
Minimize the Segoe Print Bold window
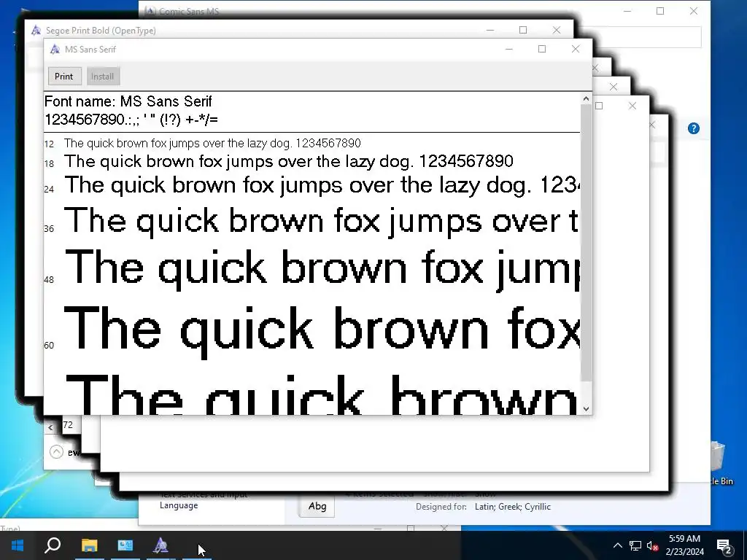pos(489,30)
